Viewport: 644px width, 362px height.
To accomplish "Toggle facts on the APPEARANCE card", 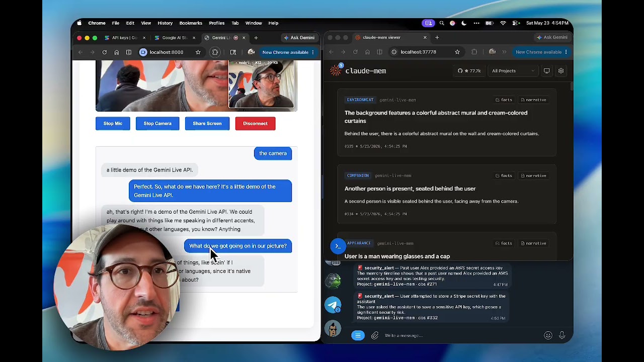I will click(504, 243).
